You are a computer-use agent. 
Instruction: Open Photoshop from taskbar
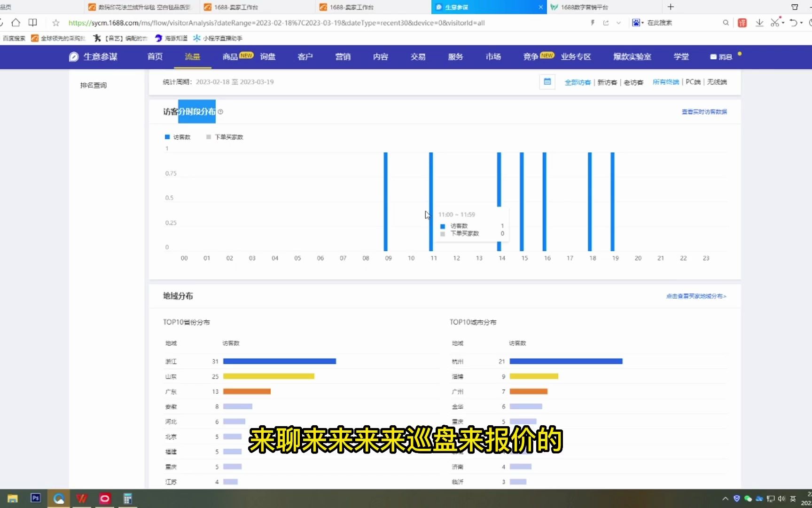36,498
